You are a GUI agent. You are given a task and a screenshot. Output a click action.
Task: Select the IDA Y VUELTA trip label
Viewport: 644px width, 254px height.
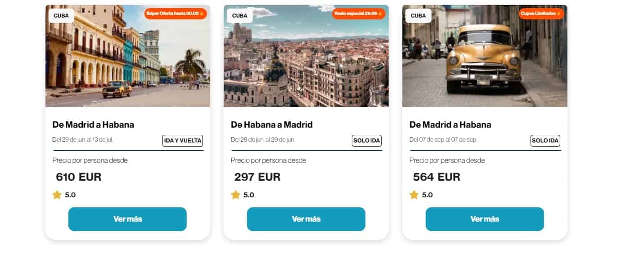183,141
